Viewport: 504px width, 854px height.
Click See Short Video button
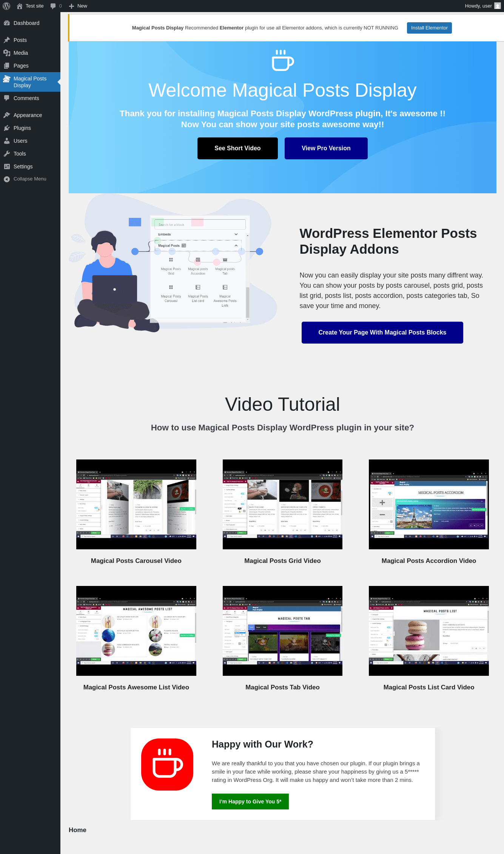click(x=237, y=148)
